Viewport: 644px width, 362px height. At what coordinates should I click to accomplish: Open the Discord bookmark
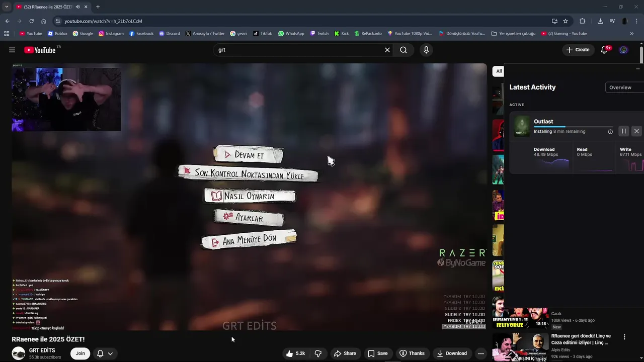[x=170, y=34]
